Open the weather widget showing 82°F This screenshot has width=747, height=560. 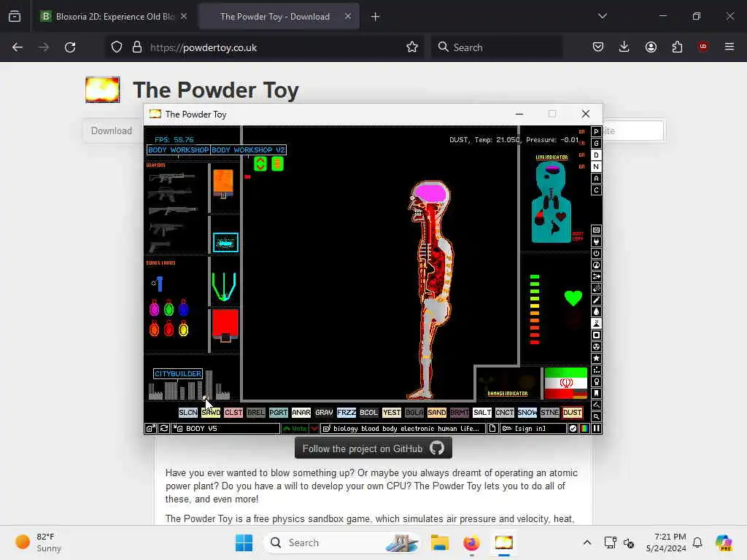(38, 542)
